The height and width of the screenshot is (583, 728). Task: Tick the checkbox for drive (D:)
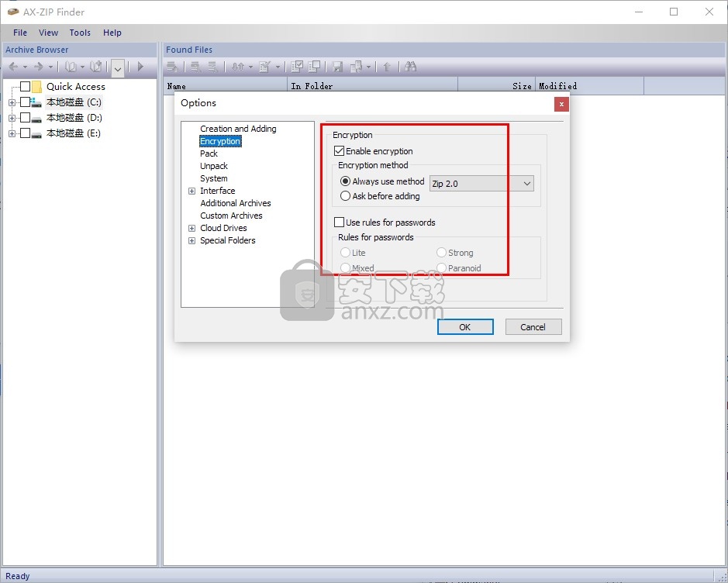coord(25,117)
